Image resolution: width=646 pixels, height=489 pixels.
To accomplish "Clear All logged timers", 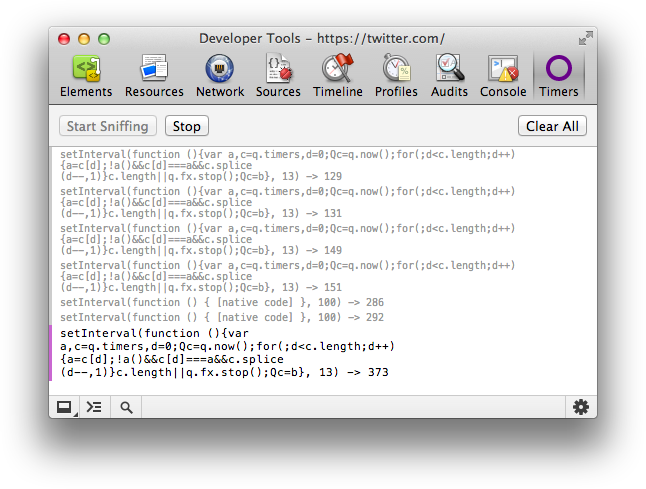I will 552,126.
